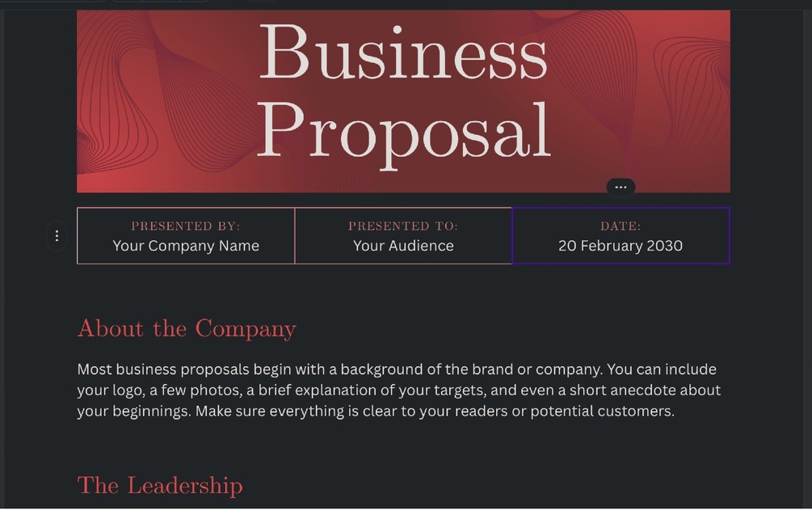Open the horizontal three-dot menu on banner
812x510 pixels.
(621, 187)
